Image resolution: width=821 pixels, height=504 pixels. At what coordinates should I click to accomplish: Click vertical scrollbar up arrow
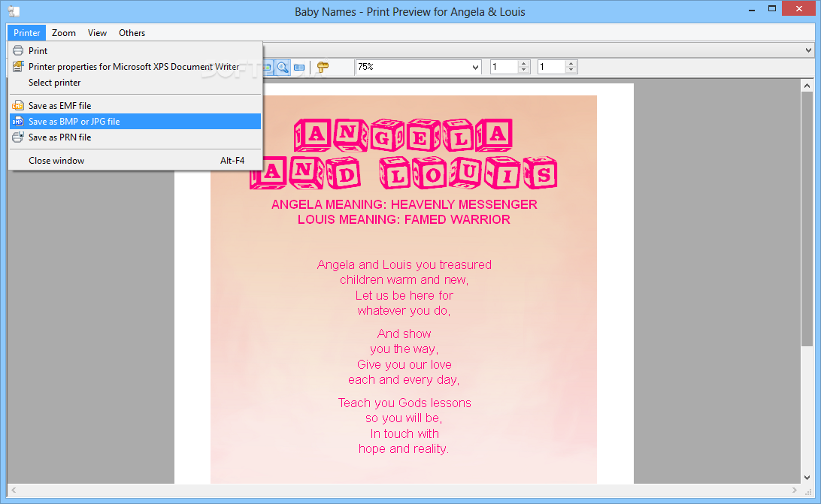point(807,86)
